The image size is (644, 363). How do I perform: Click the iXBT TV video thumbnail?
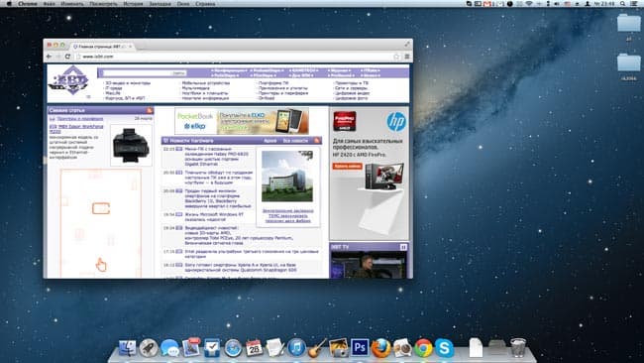[x=369, y=265]
